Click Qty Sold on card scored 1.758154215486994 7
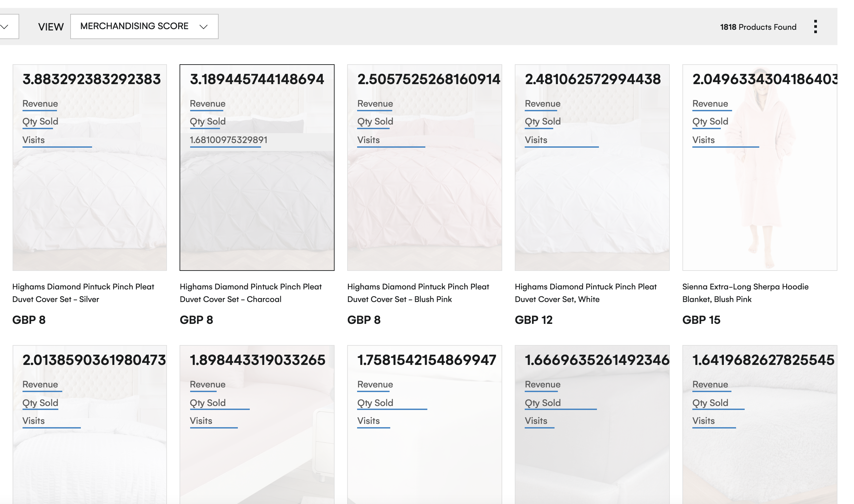The height and width of the screenshot is (504, 854). click(x=375, y=403)
